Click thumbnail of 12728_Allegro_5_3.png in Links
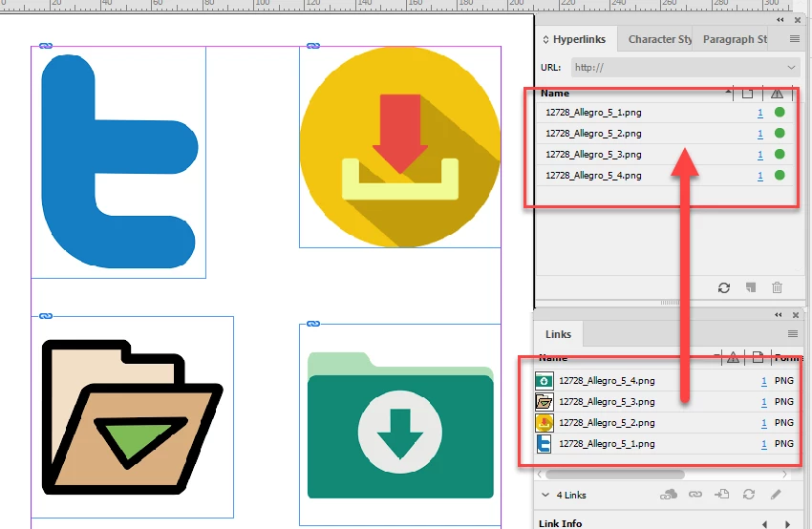Viewport: 812px width, 529px height. click(544, 402)
